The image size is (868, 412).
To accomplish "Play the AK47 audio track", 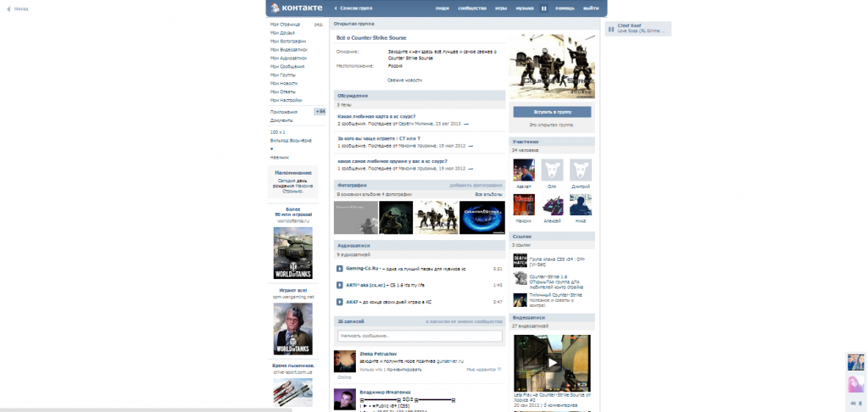I will pos(340,302).
